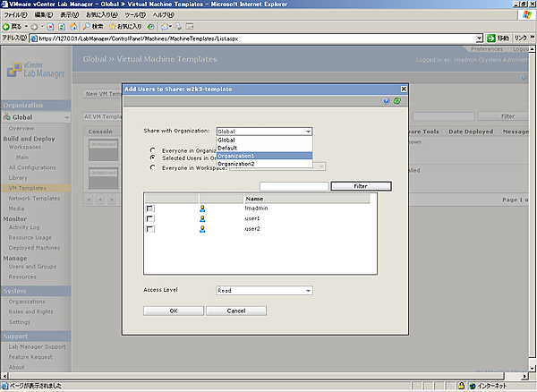The width and height of the screenshot is (537, 392).
Task: Click the help icon in dialog header
Action: tap(386, 101)
